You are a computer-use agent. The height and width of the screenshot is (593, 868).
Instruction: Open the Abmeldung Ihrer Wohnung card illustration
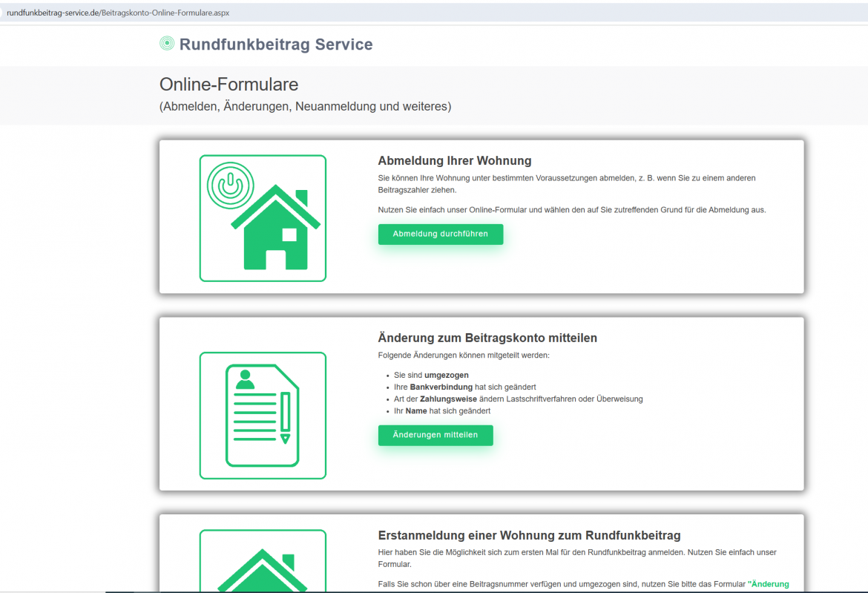coord(262,217)
